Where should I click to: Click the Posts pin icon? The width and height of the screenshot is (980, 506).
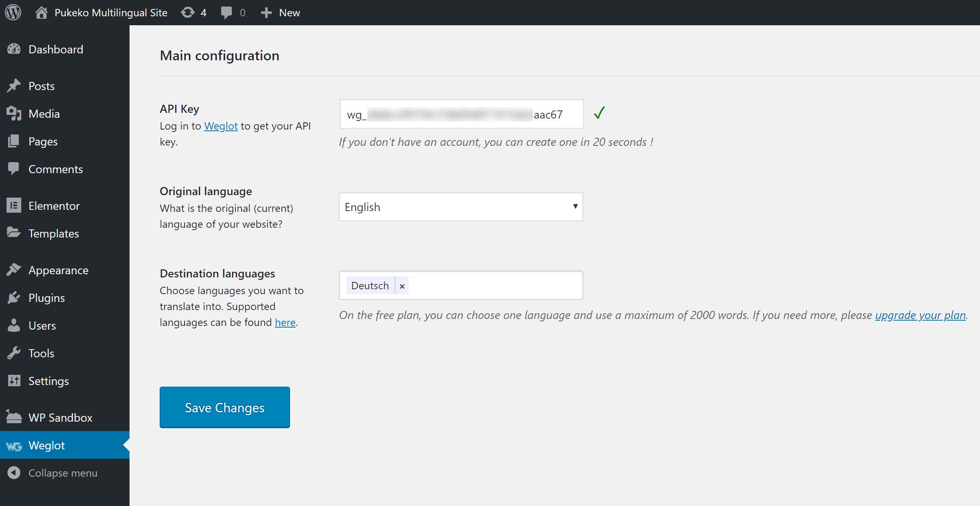click(14, 86)
